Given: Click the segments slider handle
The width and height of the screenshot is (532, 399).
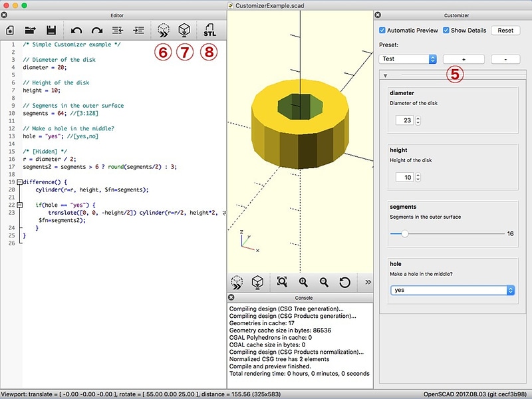Looking at the screenshot, I should (405, 233).
